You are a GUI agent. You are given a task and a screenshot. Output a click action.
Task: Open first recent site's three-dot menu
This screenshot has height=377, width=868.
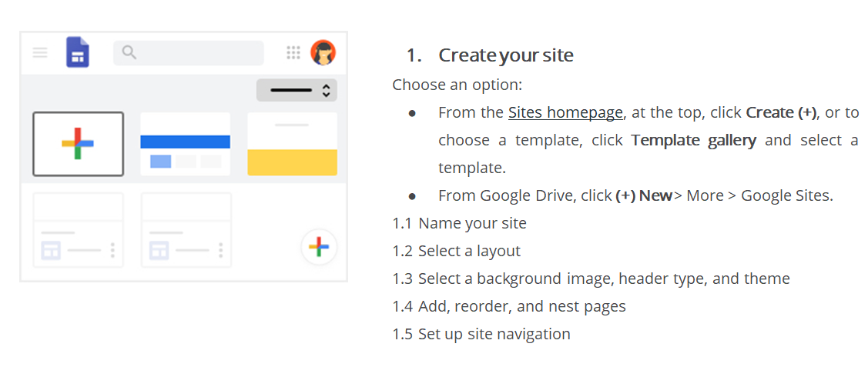(x=112, y=250)
